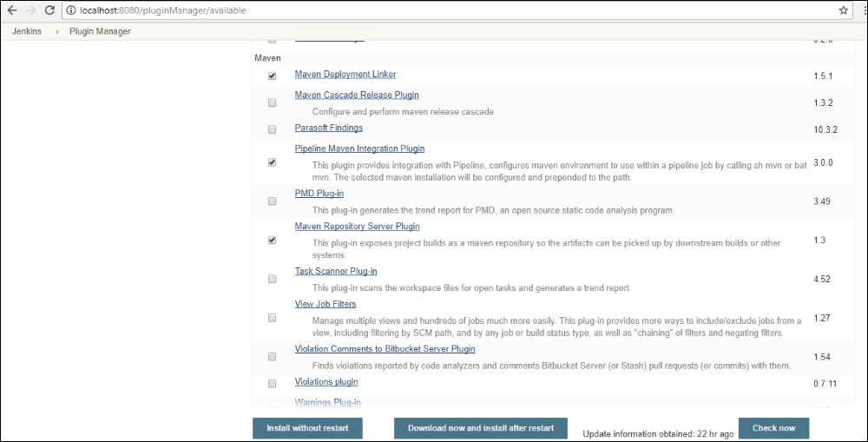The image size is (868, 442).
Task: Uncheck Maven Repository Server Plugin checkbox
Action: click(x=272, y=240)
